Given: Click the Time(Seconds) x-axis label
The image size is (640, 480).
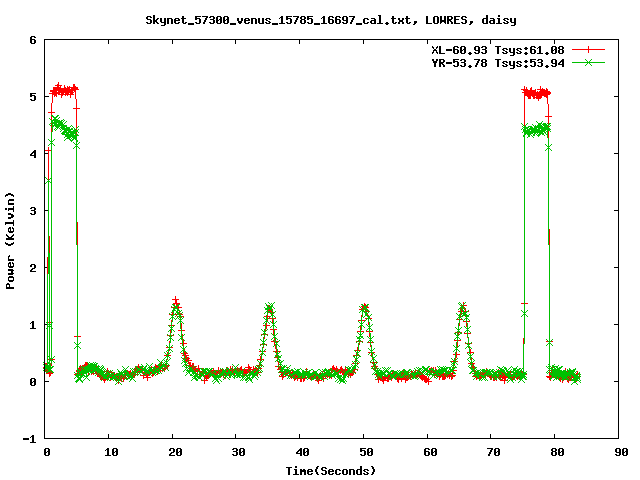Looking at the screenshot, I should coord(331,470).
